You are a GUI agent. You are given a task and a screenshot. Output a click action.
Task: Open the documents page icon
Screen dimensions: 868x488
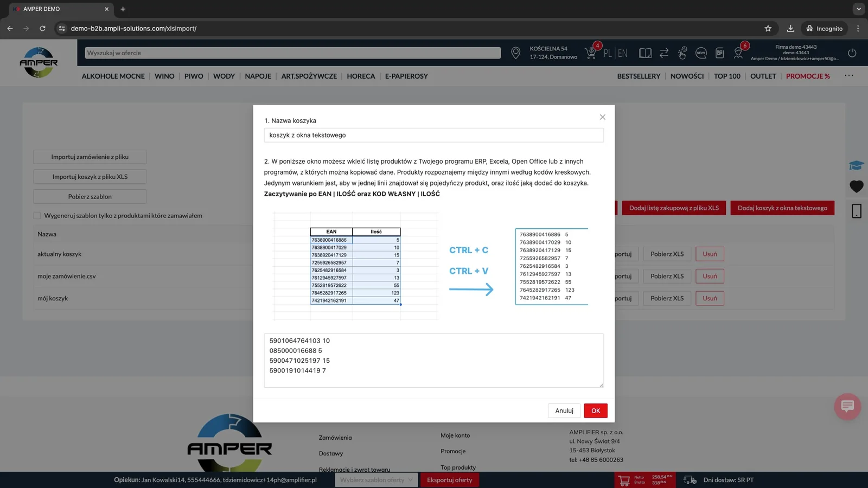(x=720, y=53)
